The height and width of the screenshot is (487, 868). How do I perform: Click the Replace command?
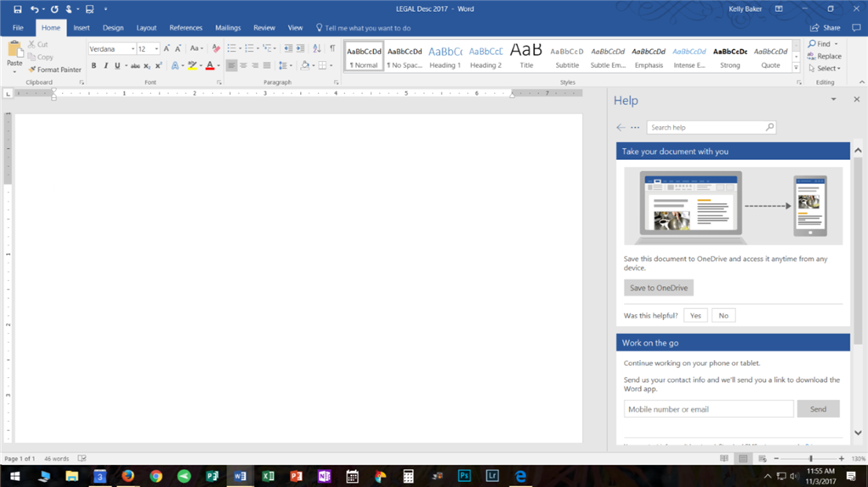click(824, 57)
